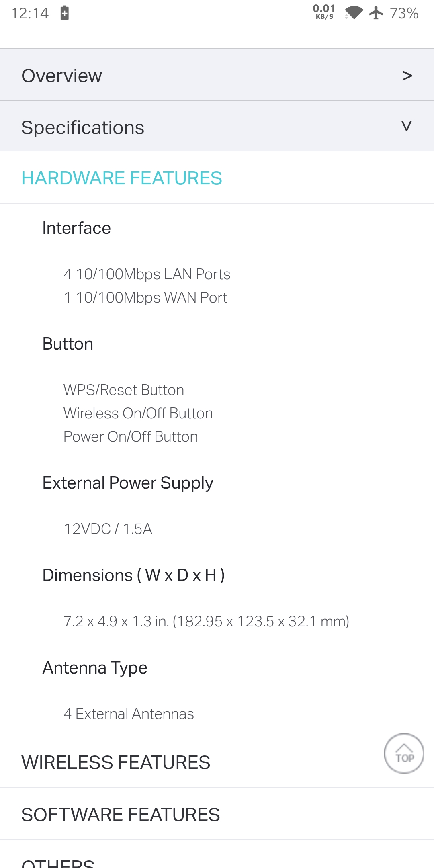Tap the Wi-Fi signal status icon

point(354,13)
